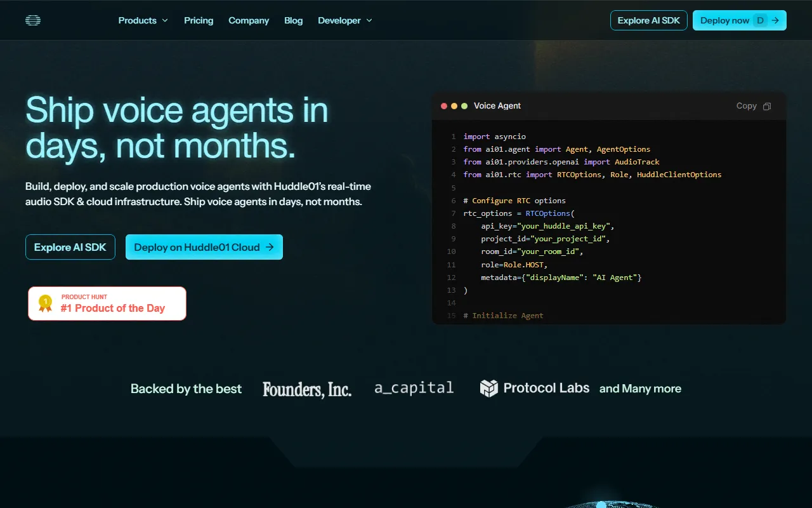Copy the Voice Agent code snippet
The image size is (812, 508).
(754, 106)
